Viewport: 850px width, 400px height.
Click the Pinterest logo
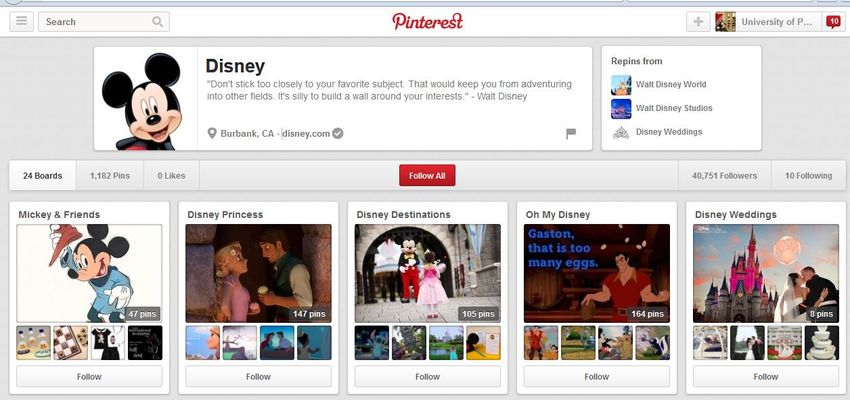click(427, 21)
